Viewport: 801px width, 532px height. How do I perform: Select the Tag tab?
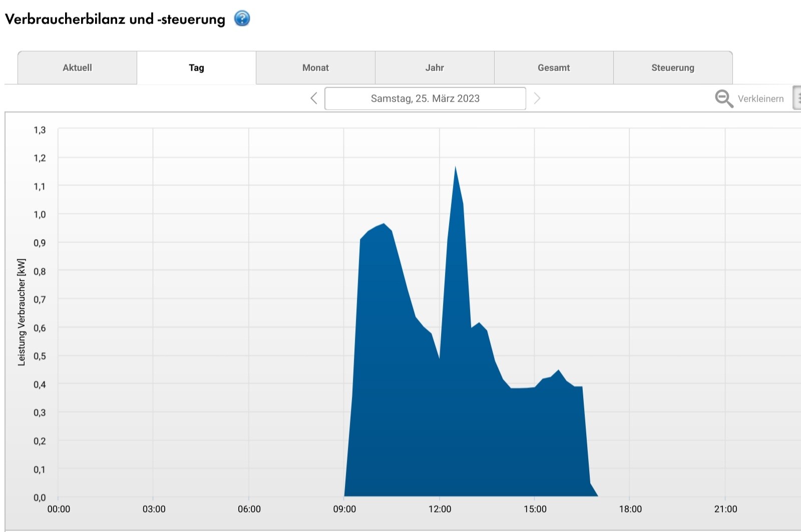click(196, 68)
